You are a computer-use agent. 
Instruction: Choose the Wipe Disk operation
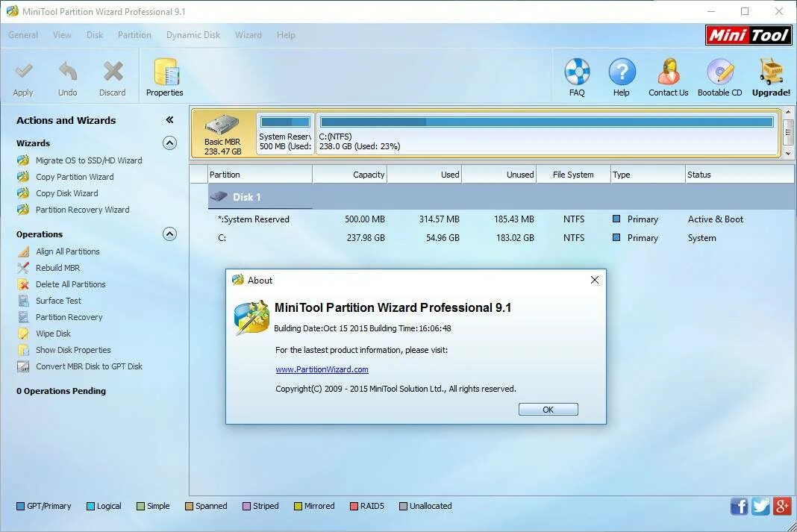(x=53, y=334)
